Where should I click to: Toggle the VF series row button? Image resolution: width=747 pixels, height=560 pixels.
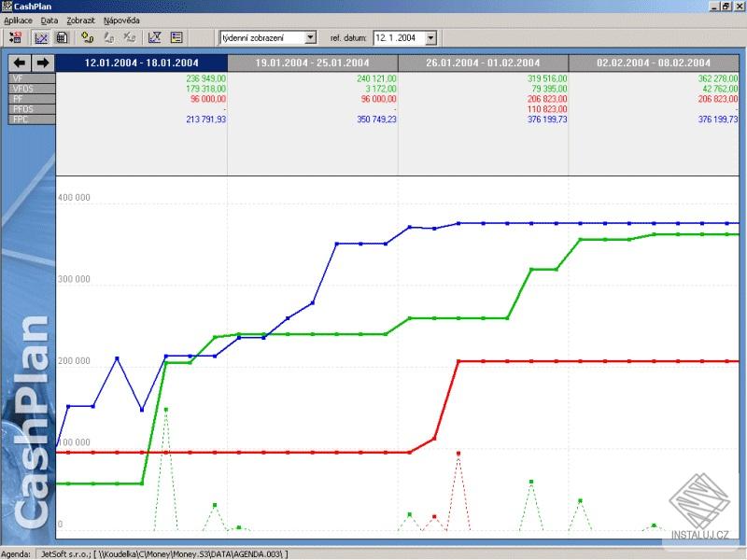(32, 78)
